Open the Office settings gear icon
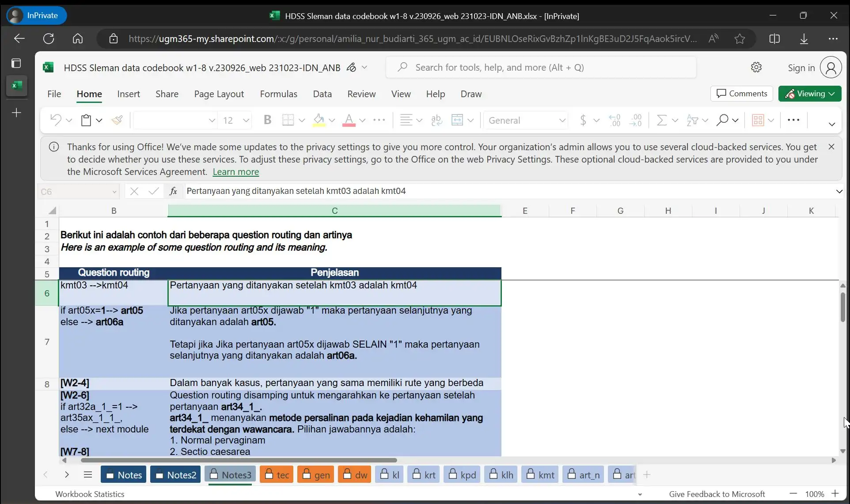 pos(756,68)
